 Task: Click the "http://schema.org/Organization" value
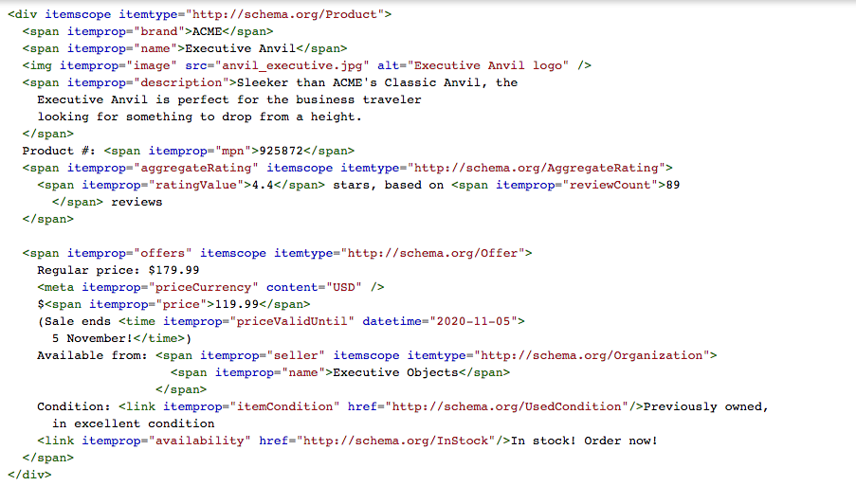[x=592, y=355]
